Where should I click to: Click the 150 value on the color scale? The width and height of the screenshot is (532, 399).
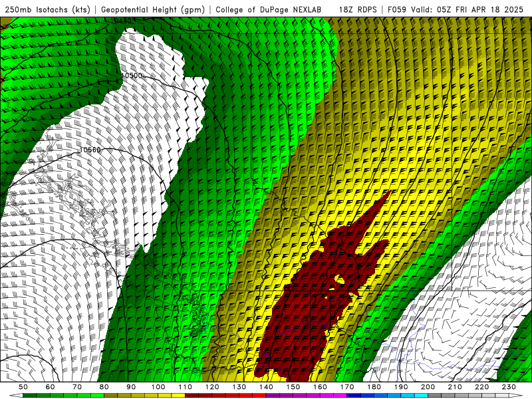[293, 387]
